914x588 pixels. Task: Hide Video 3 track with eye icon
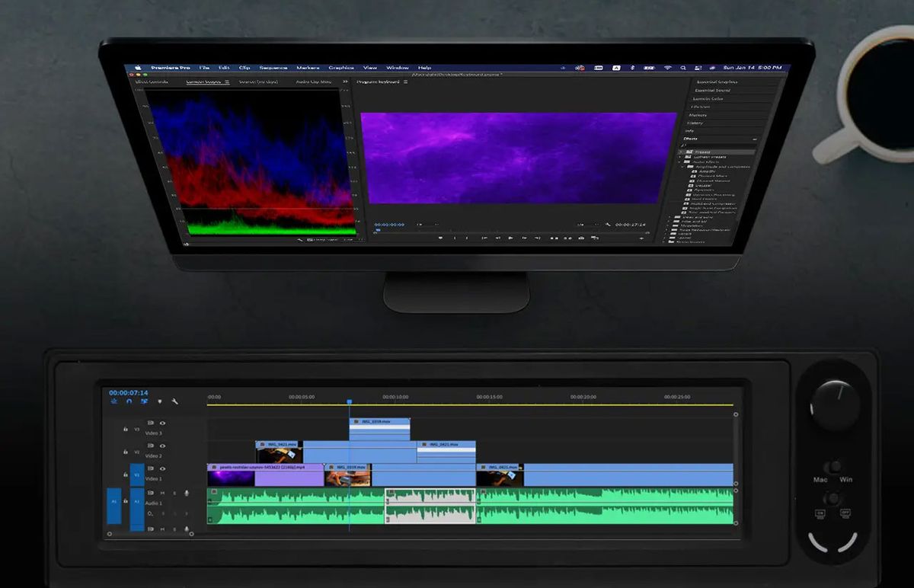162,423
